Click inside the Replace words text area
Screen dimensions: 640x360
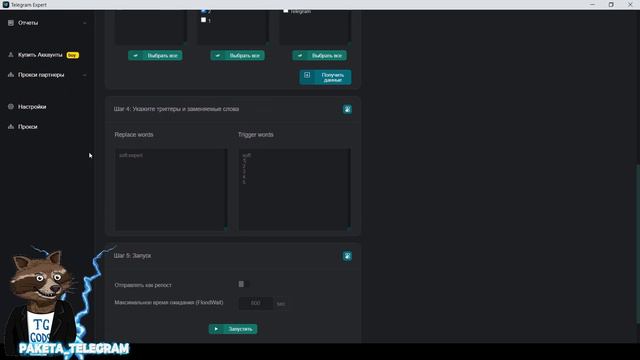click(171, 190)
